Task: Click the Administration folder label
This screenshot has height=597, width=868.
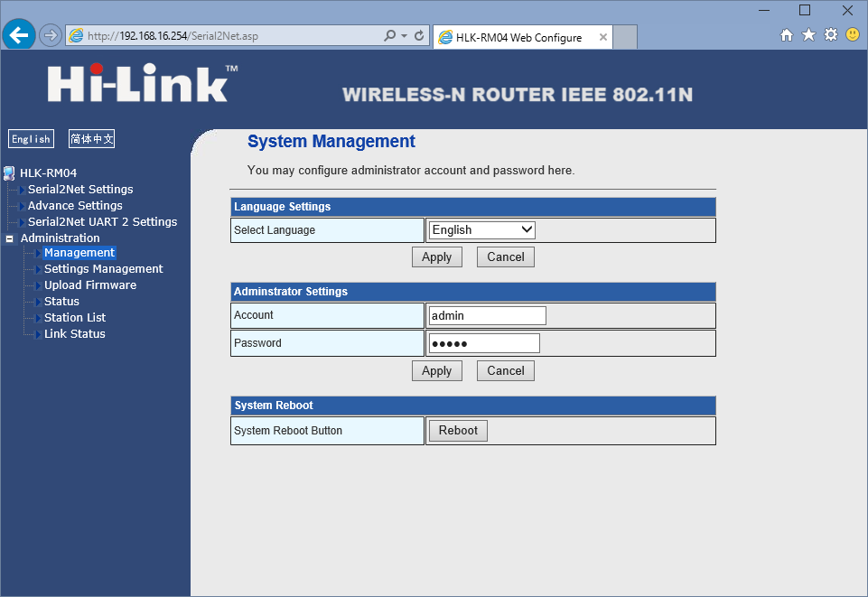Action: 61,238
